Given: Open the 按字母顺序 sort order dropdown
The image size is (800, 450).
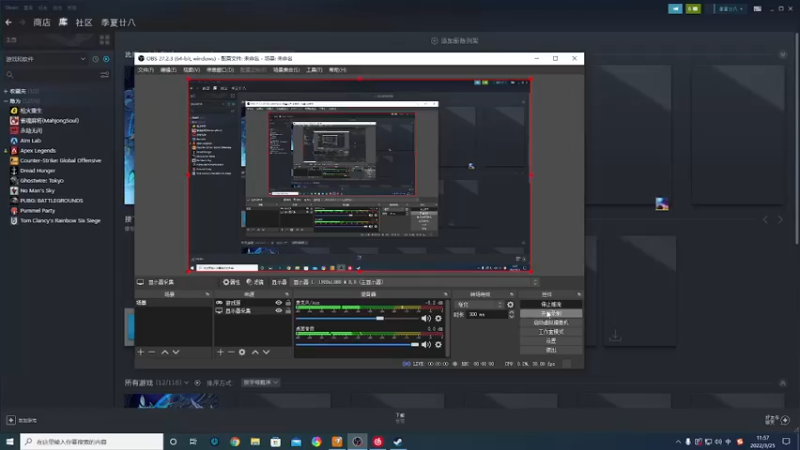Looking at the screenshot, I should [260, 383].
